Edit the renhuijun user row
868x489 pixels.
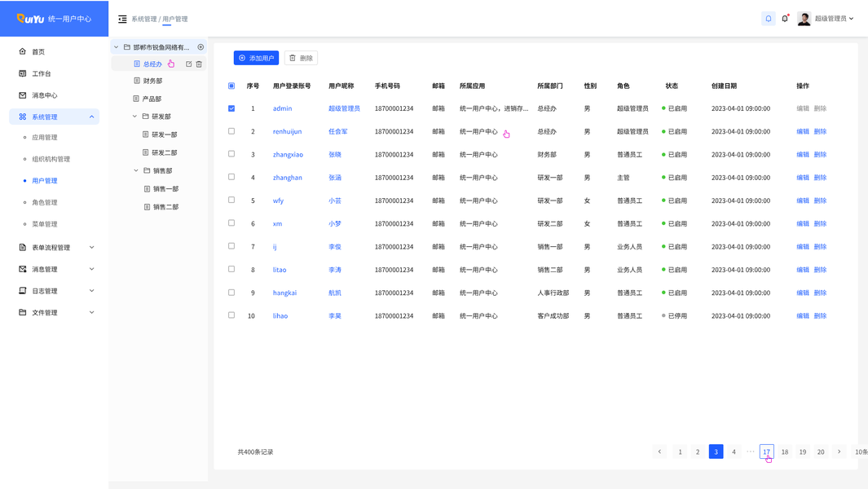(803, 132)
